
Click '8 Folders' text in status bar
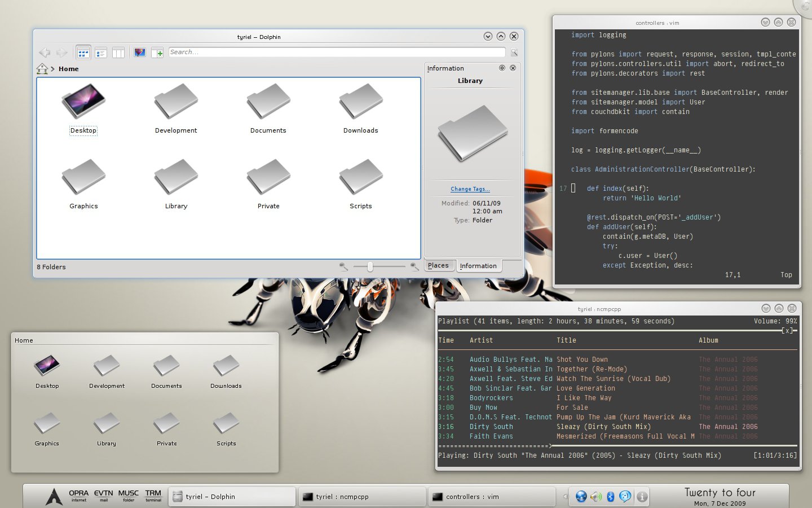(51, 267)
